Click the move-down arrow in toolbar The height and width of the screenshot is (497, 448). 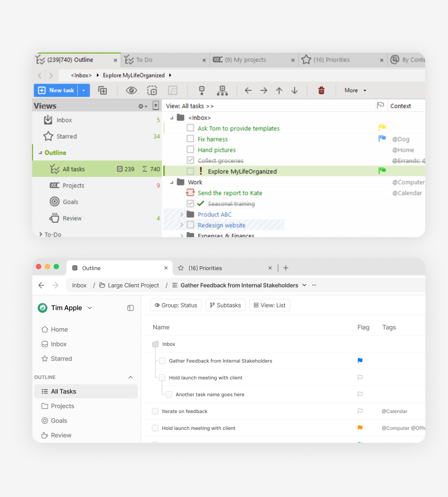(294, 90)
